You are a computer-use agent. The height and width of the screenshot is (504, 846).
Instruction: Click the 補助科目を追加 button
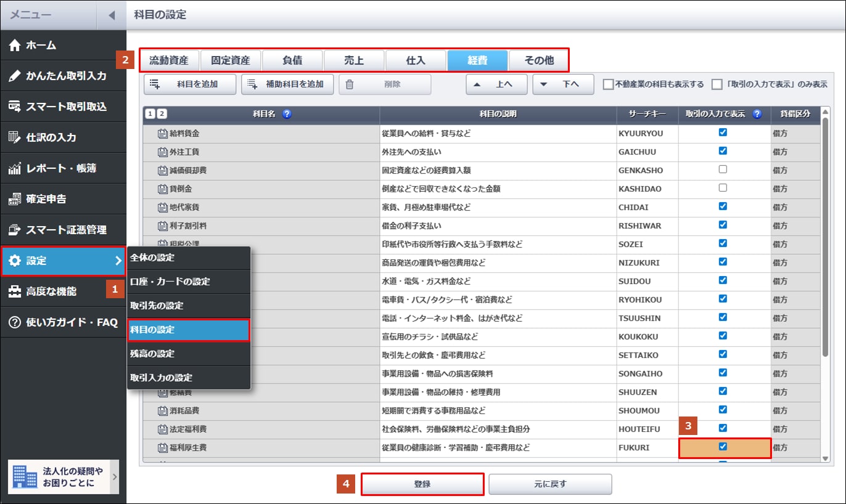click(x=287, y=84)
